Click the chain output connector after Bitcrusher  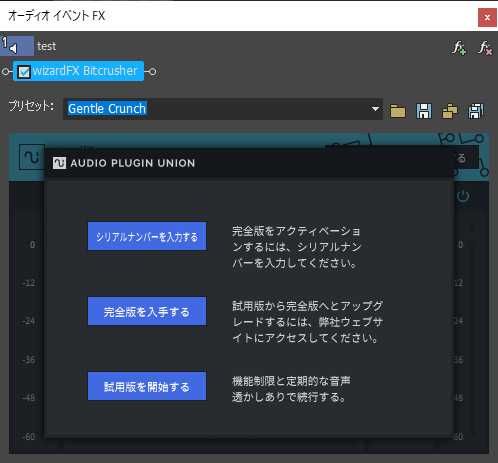(x=152, y=71)
